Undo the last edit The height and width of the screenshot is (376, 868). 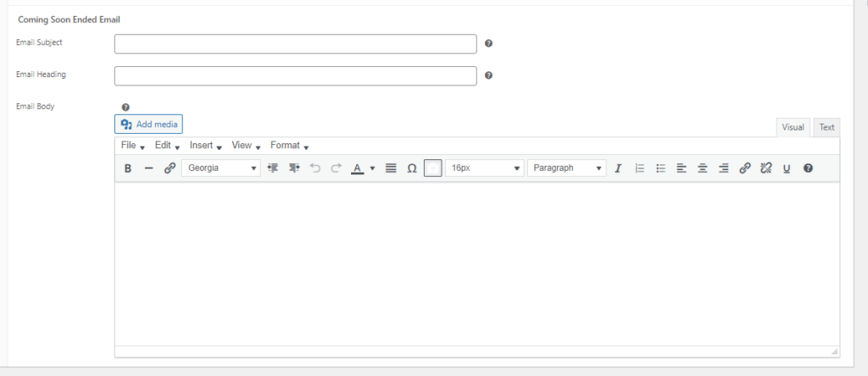pos(315,168)
